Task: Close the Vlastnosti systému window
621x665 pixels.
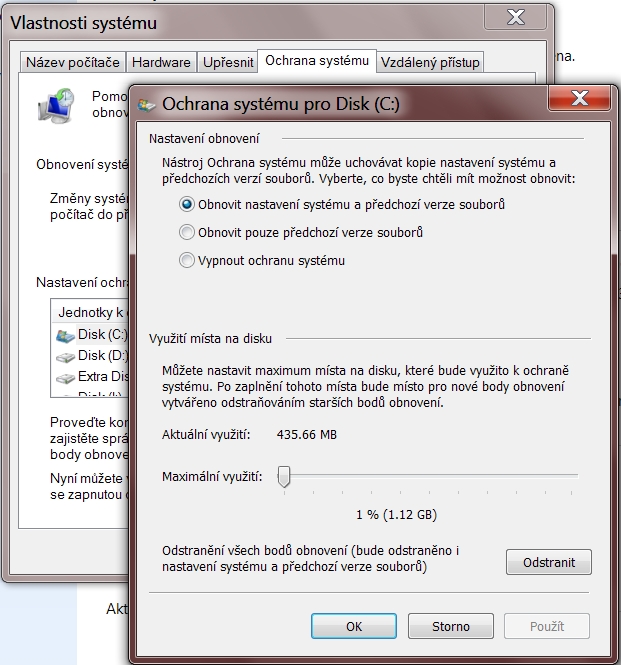Action: (515, 17)
